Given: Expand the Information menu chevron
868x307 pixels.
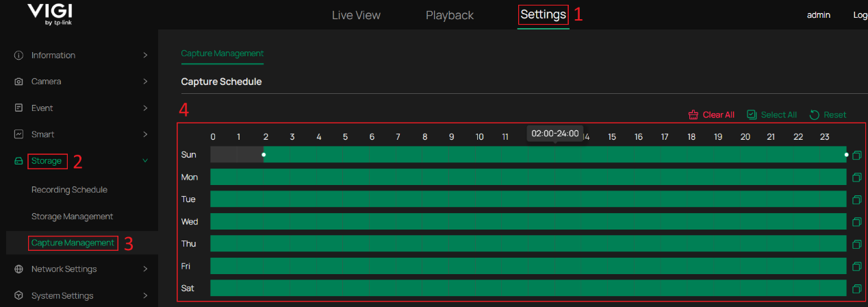Looking at the screenshot, I should click(145, 55).
